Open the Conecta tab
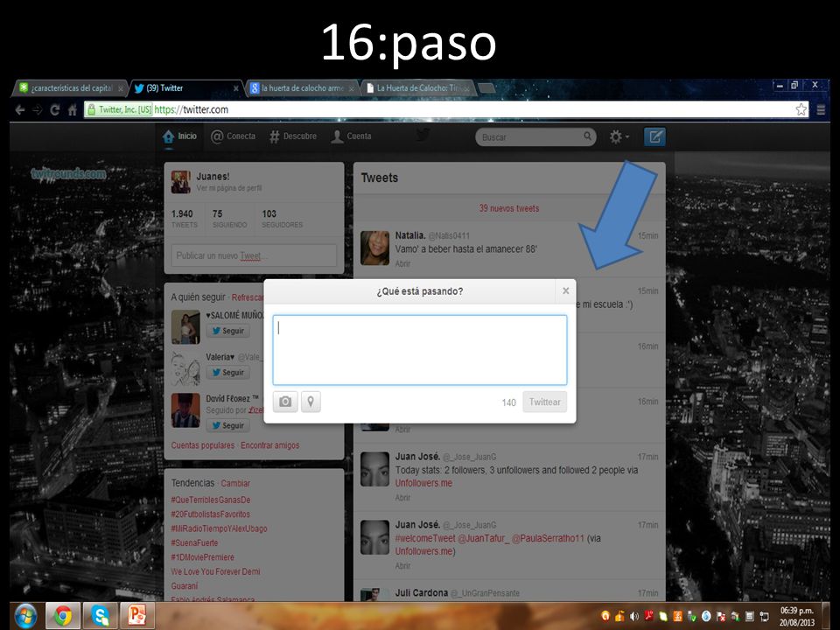840x630 pixels. 233,136
